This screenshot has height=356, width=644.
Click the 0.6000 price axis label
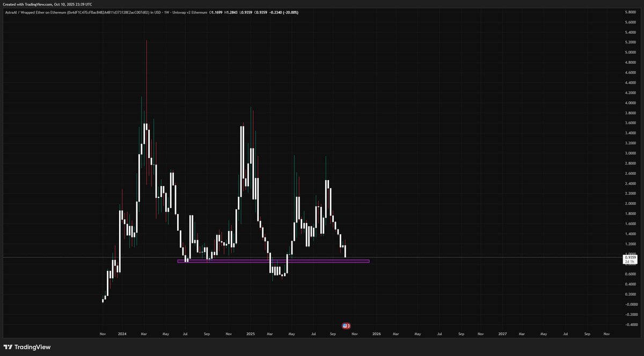[x=630, y=275]
